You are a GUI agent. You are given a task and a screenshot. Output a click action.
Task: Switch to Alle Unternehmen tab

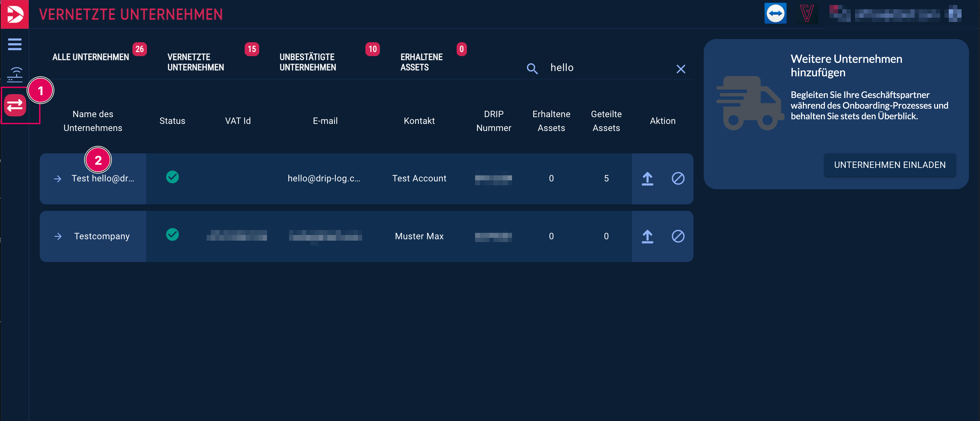(91, 58)
